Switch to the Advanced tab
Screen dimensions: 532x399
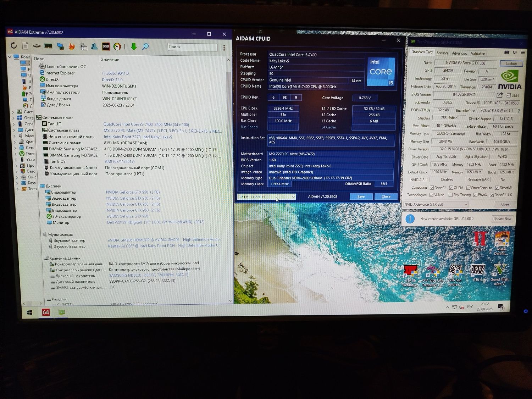[x=459, y=54]
